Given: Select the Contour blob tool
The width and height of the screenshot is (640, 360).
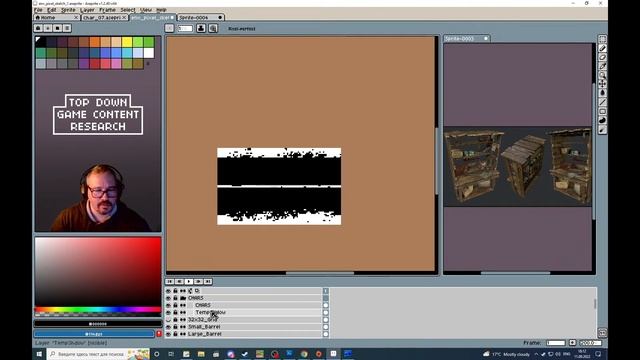Looking at the screenshot, I should [x=602, y=120].
